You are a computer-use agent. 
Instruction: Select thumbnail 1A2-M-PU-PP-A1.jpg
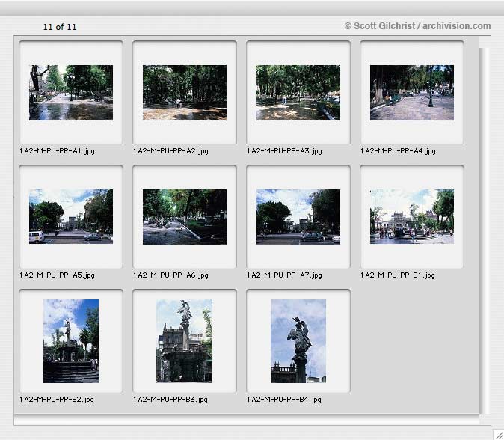coord(71,93)
